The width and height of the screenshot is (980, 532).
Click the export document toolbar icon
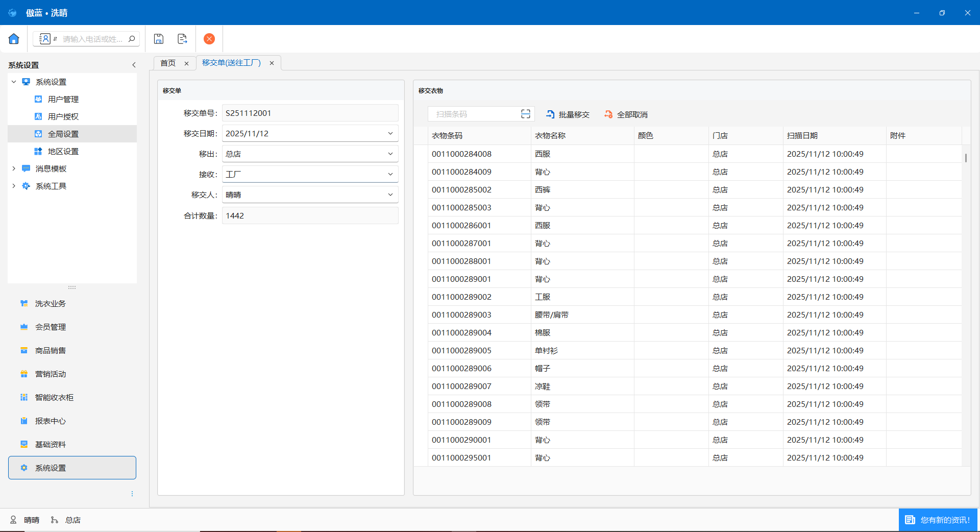click(x=182, y=39)
